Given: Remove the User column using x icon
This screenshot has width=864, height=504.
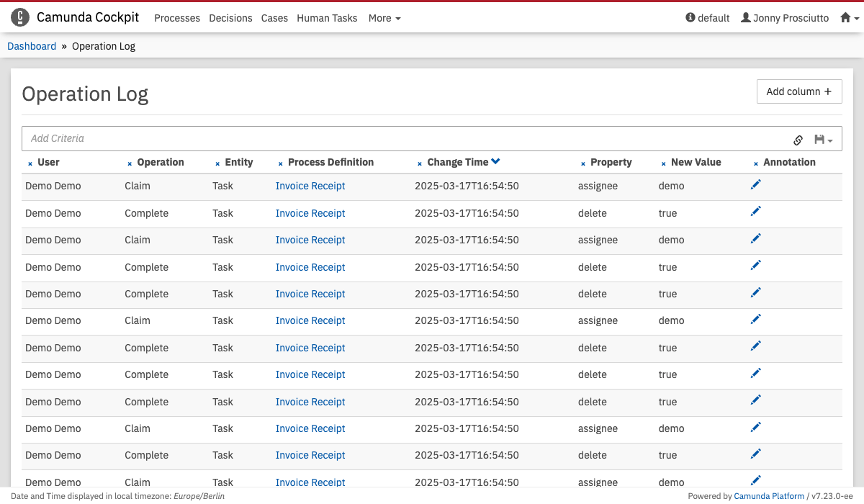Looking at the screenshot, I should tap(30, 163).
